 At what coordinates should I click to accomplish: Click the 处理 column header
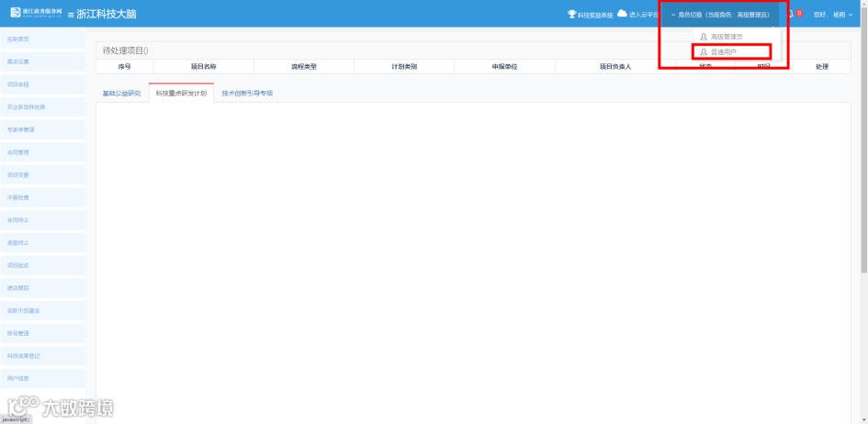[x=822, y=66]
